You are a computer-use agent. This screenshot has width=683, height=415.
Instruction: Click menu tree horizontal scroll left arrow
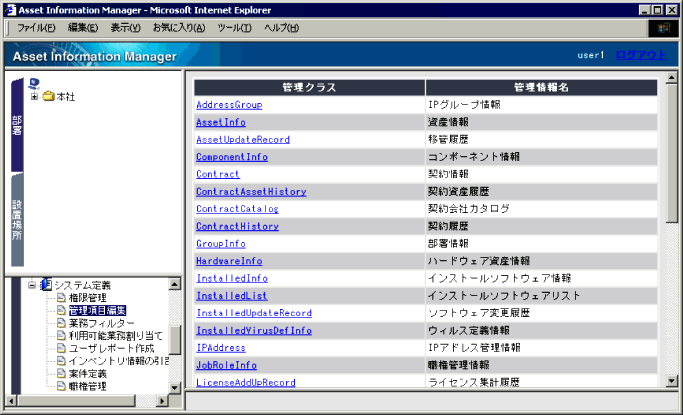[11, 401]
